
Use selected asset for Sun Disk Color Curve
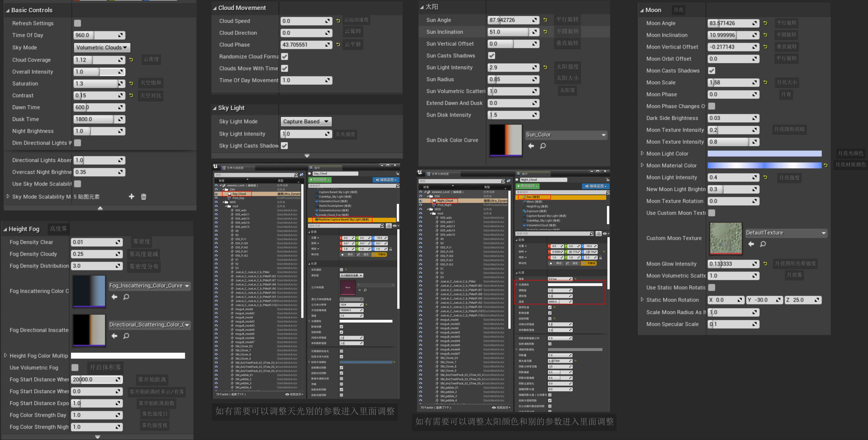(x=531, y=146)
